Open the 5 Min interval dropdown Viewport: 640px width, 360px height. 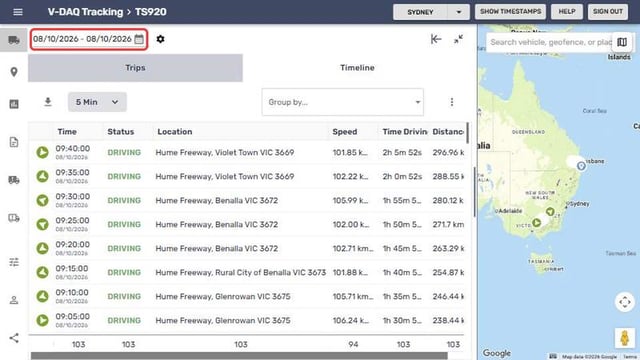pos(97,102)
